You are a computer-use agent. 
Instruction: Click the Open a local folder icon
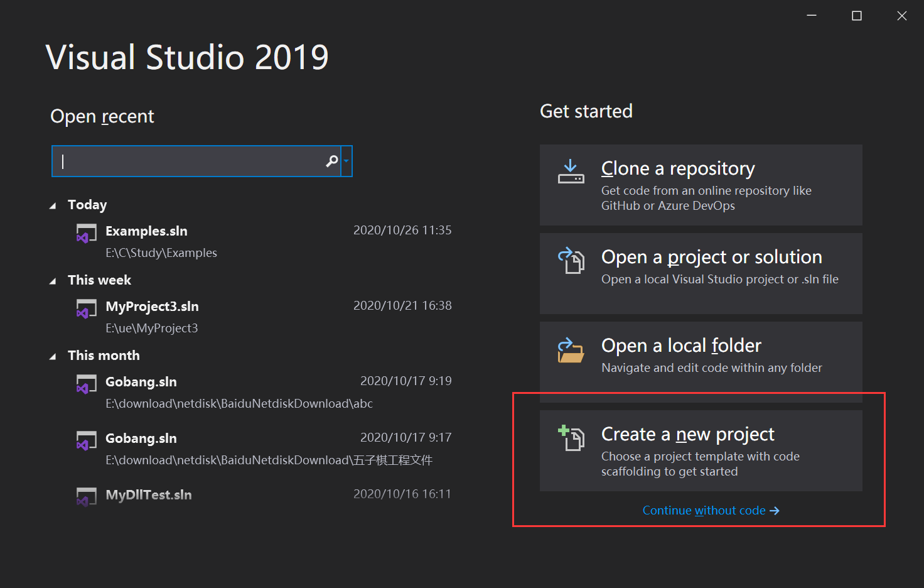tap(571, 351)
